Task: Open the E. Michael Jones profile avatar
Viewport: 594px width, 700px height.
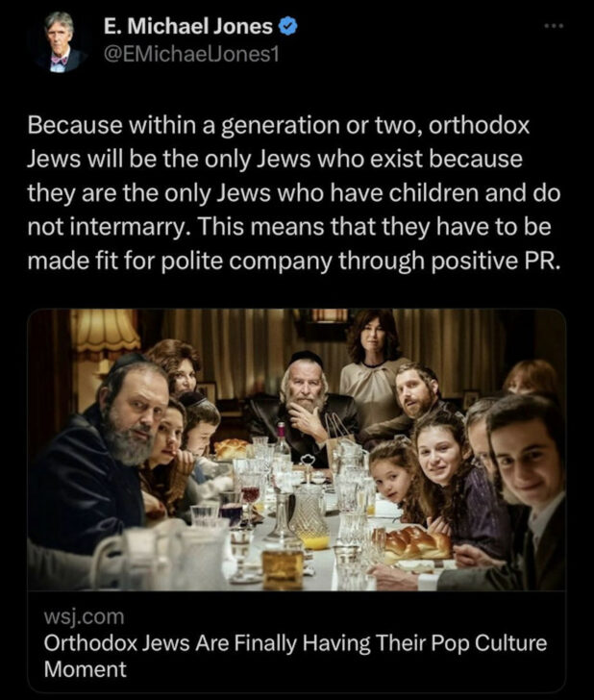Action: coord(60,41)
